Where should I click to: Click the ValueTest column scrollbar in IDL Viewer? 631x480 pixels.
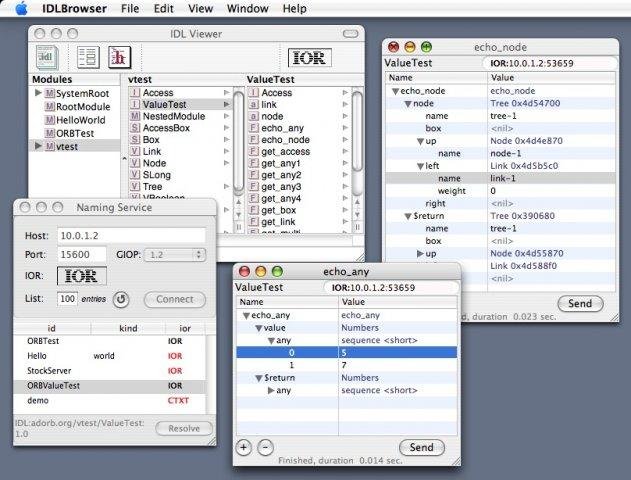coord(359,160)
